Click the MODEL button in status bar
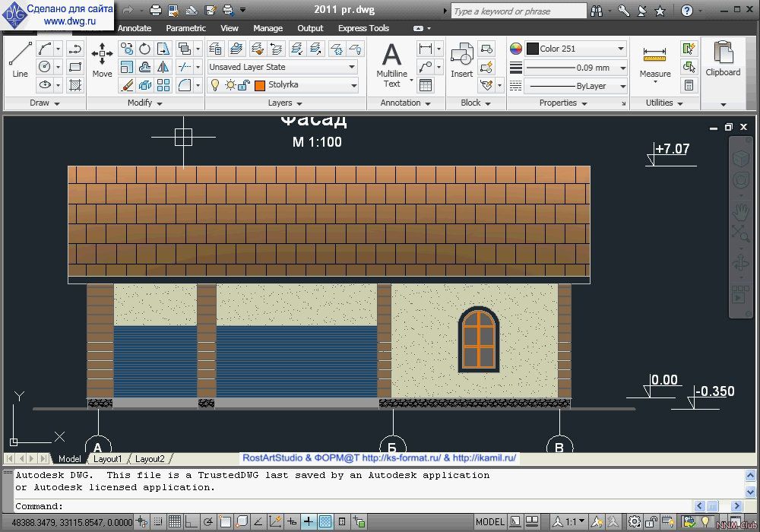Screen dimensions: 760x532 489,521
